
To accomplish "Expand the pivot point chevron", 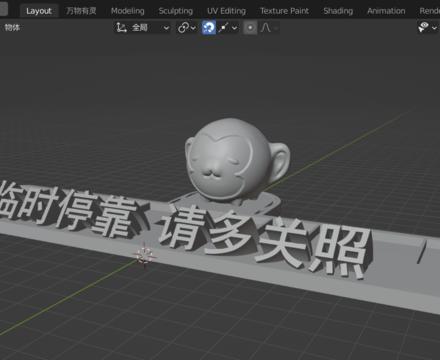I will click(193, 28).
